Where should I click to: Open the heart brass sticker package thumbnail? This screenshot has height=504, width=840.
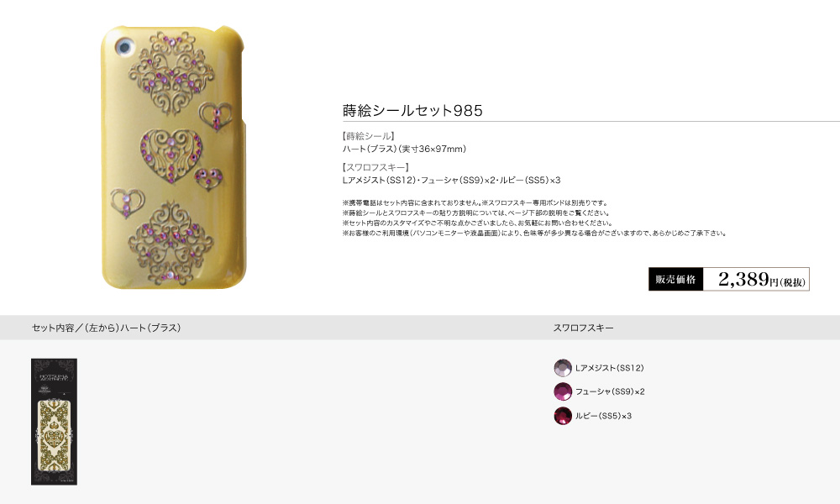pos(54,422)
